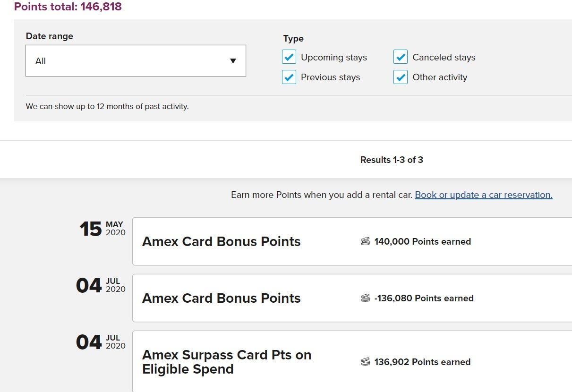Image resolution: width=572 pixels, height=392 pixels.
Task: Click points icon beside 140,000 Points earned
Action: click(365, 242)
